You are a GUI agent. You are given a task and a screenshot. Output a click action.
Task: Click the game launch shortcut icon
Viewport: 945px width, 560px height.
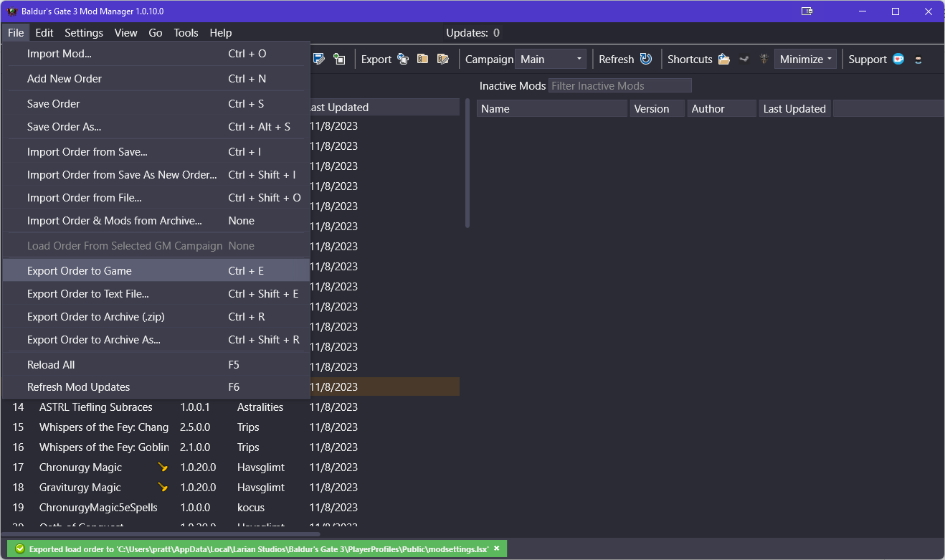click(764, 59)
